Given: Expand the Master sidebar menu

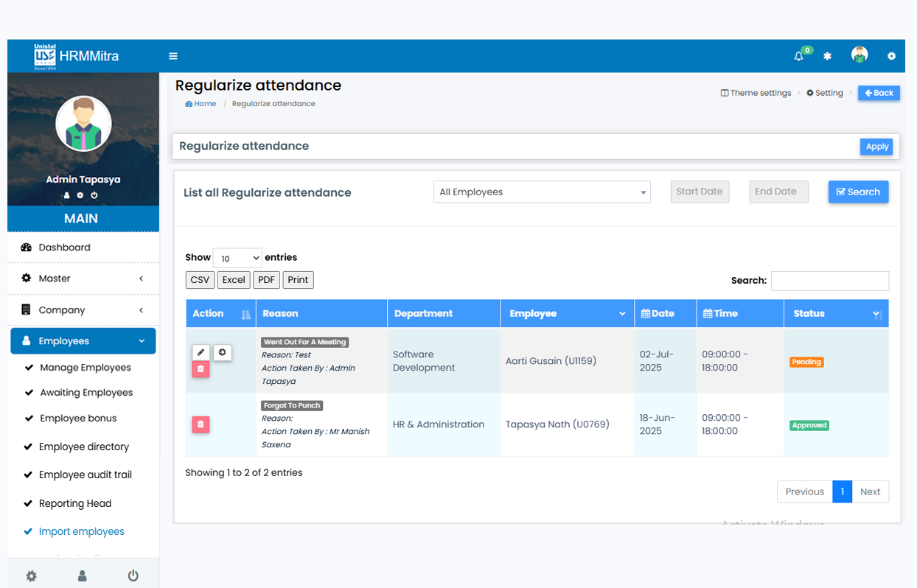Looking at the screenshot, I should [x=83, y=279].
